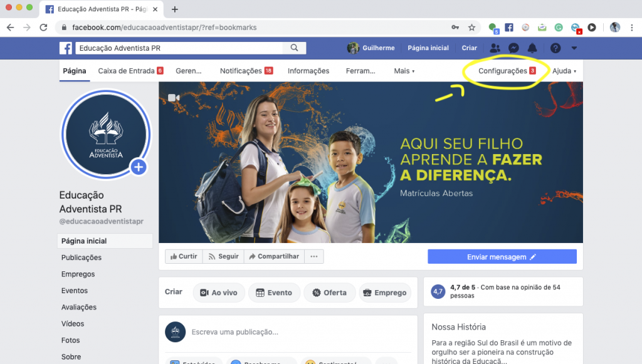Screen dimensions: 642x364
Task: Open Guilherme profile link in header
Action: pyautogui.click(x=371, y=48)
